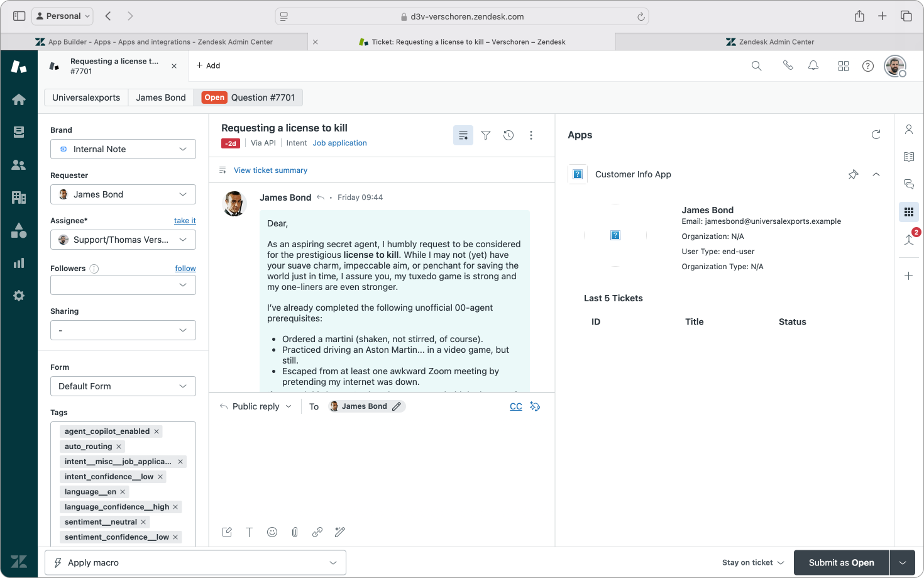Click the take it link
The height and width of the screenshot is (578, 924).
(185, 221)
